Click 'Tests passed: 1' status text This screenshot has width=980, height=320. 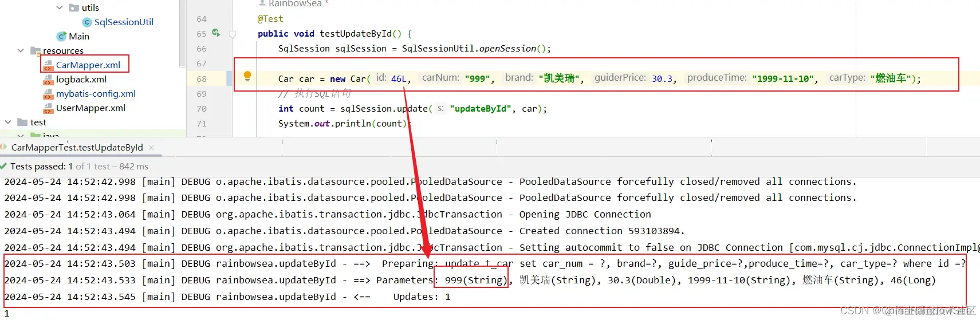(42, 166)
